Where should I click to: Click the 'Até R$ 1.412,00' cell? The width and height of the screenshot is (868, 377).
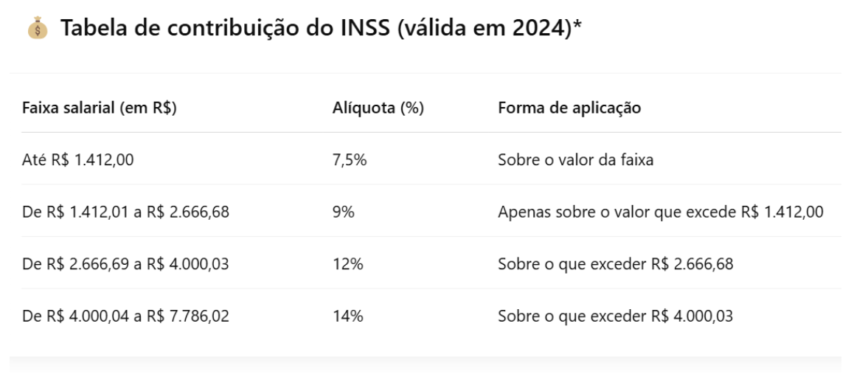(78, 160)
